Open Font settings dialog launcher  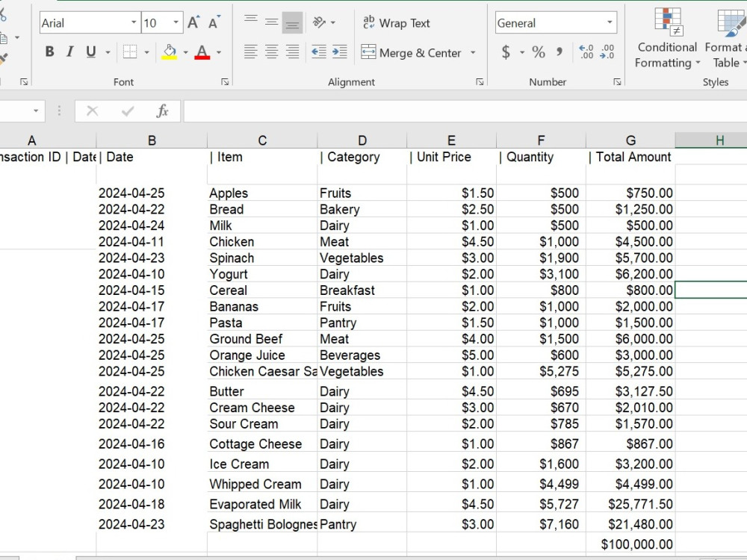[225, 82]
